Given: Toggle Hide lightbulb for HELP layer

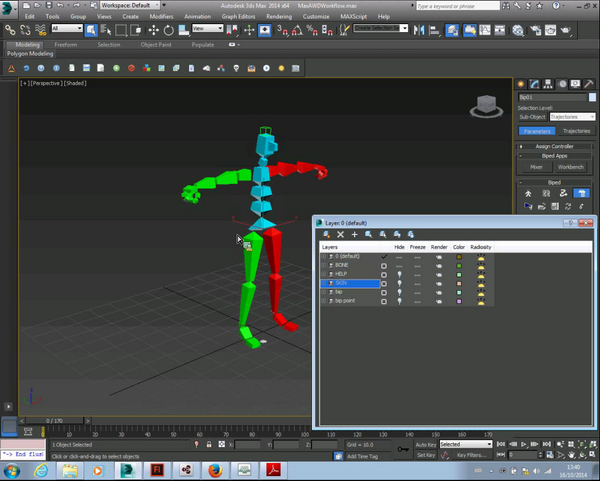Looking at the screenshot, I should click(399, 274).
